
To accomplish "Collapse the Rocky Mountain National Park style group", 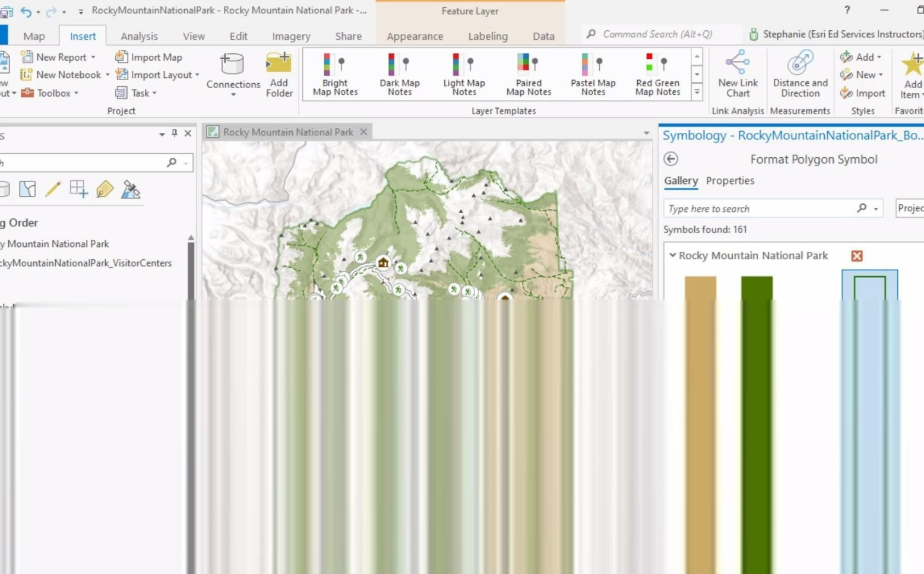I will click(672, 255).
